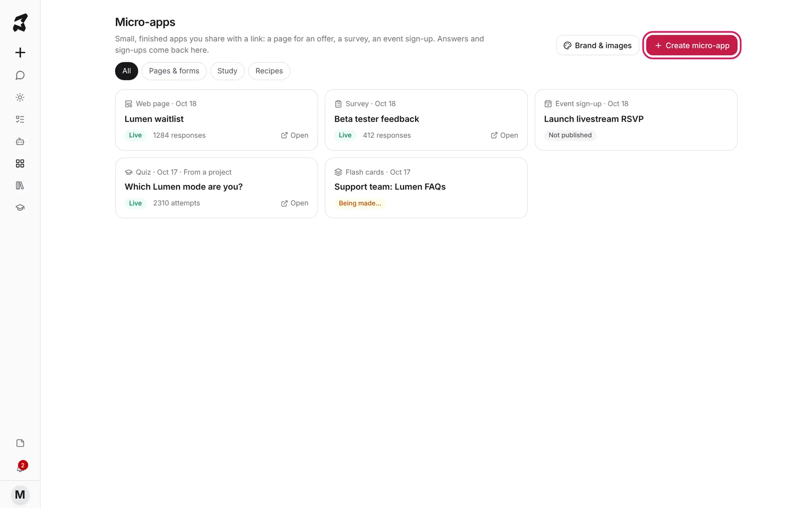Viewport: 812px width, 508px height.
Task: Click the Live badge on Lumen waitlist
Action: pyautogui.click(x=135, y=135)
